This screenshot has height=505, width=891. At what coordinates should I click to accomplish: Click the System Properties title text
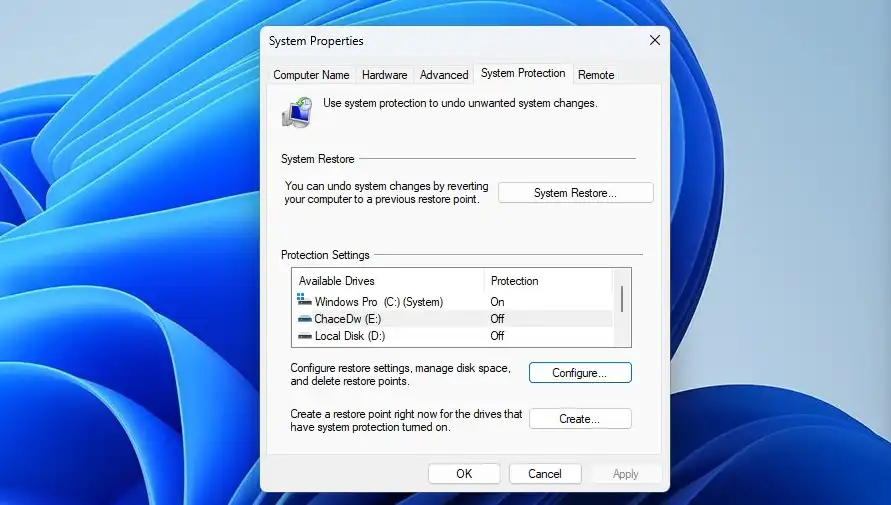[x=316, y=41]
